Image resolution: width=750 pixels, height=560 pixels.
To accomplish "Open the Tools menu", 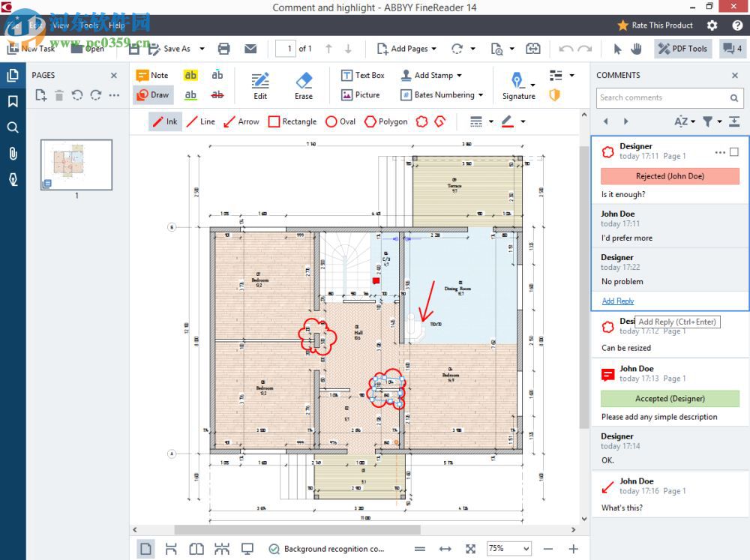I will click(x=90, y=25).
